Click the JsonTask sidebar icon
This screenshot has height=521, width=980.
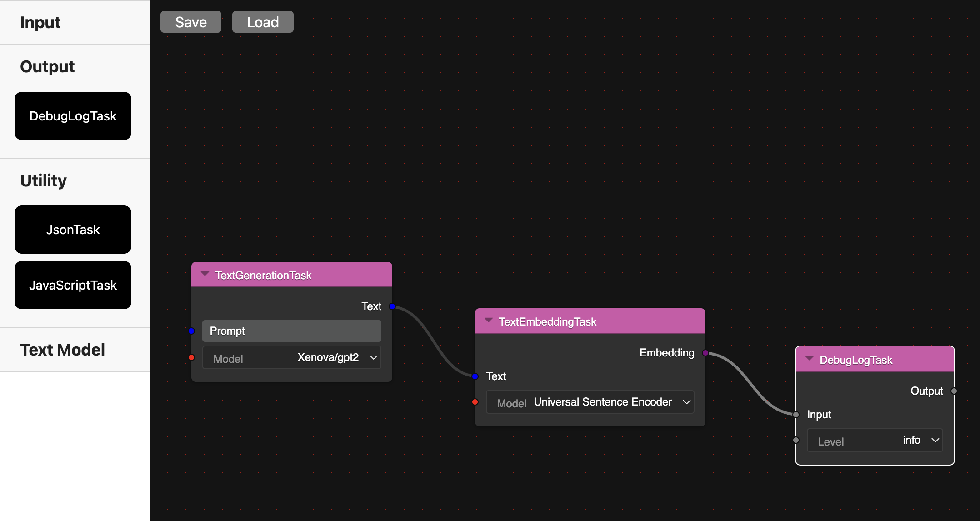point(73,229)
